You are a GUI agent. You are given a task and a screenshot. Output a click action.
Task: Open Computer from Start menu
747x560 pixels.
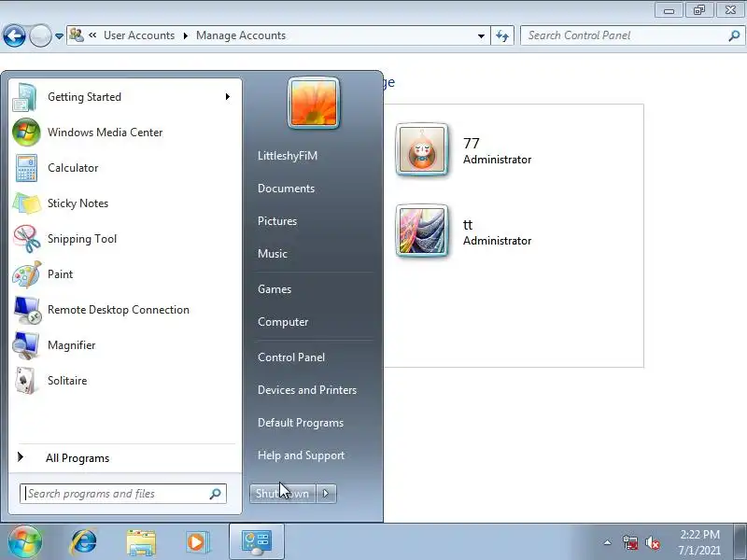coord(283,322)
